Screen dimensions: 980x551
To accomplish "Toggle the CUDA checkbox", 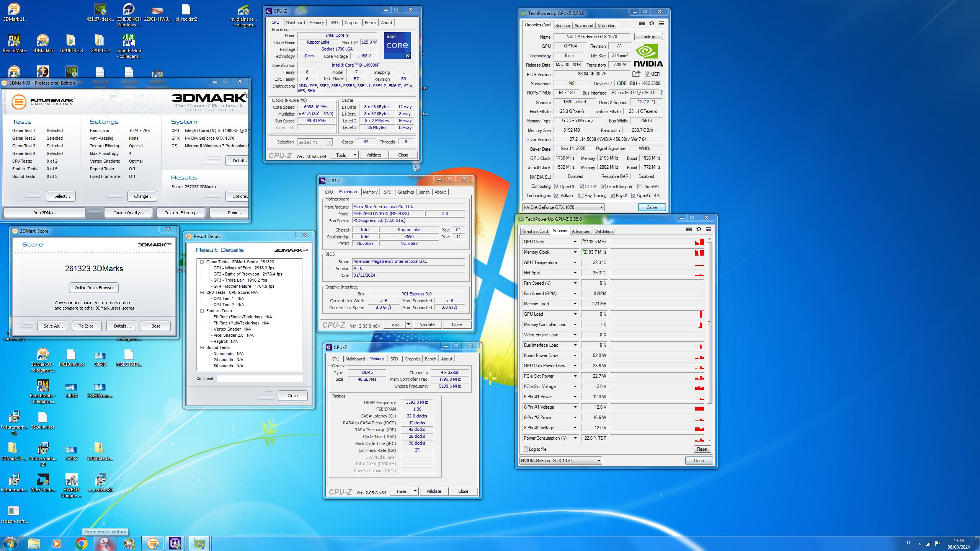I will point(581,187).
